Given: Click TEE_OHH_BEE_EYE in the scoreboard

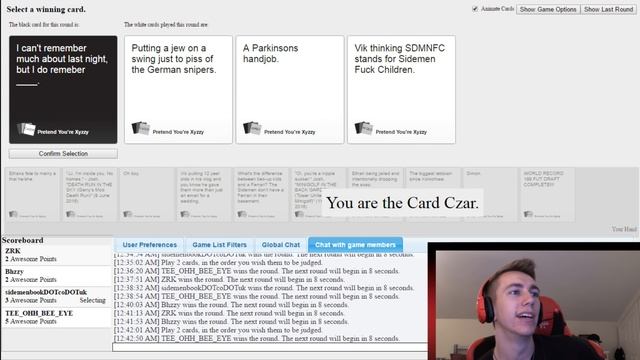Looking at the screenshot, I should coord(39,313).
